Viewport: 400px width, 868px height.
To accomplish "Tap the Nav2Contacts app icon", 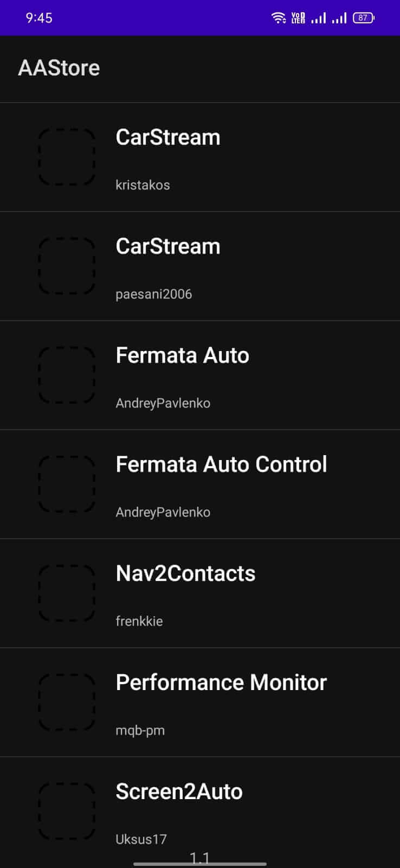I will 67,593.
